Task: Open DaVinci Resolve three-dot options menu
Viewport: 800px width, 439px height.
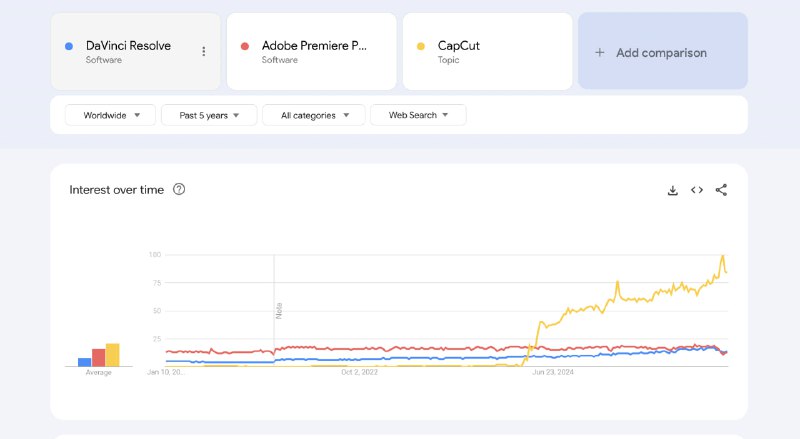Action: point(204,52)
